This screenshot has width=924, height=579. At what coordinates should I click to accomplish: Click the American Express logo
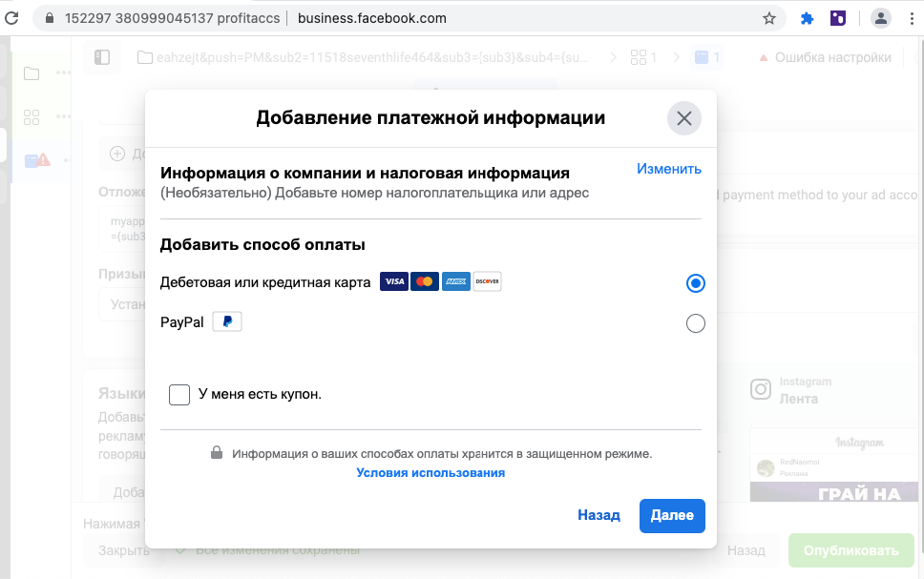[456, 281]
